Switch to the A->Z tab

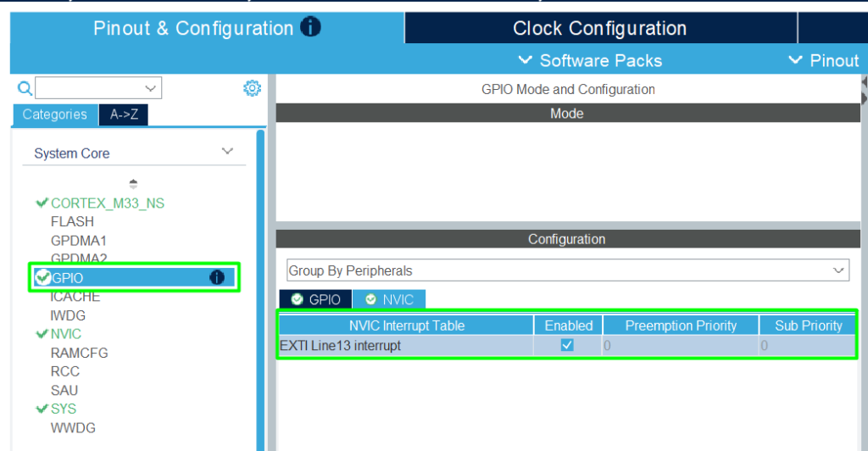coord(124,114)
